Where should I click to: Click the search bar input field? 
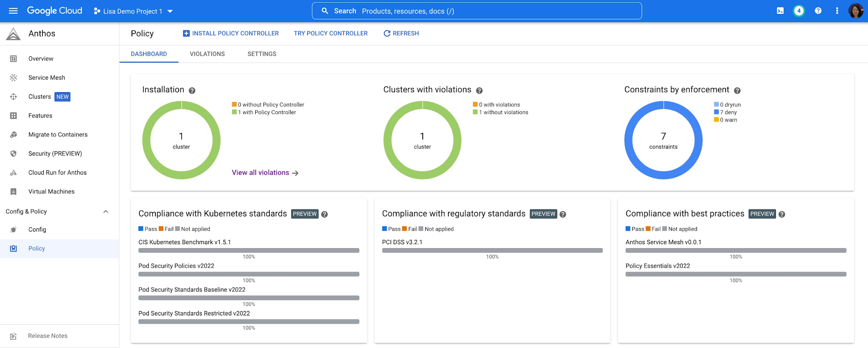(477, 11)
